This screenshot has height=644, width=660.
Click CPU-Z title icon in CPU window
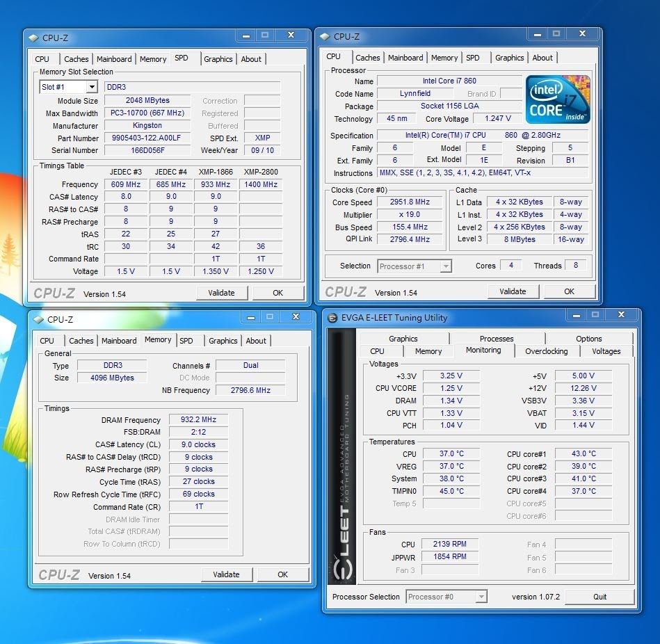click(325, 37)
